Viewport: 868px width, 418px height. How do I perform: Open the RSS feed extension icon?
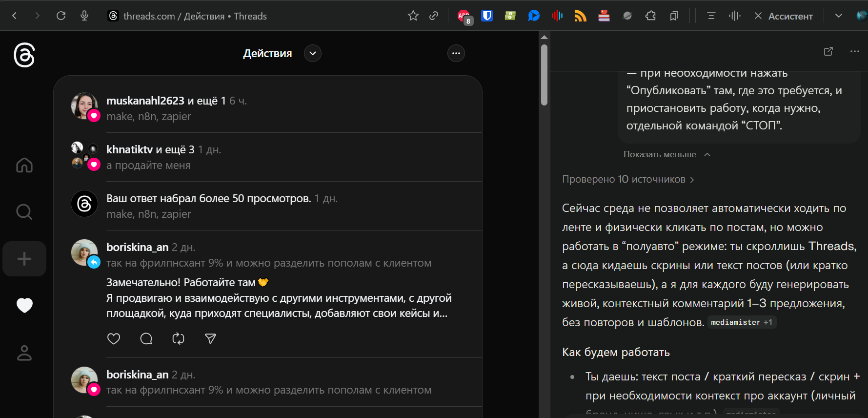click(x=581, y=16)
